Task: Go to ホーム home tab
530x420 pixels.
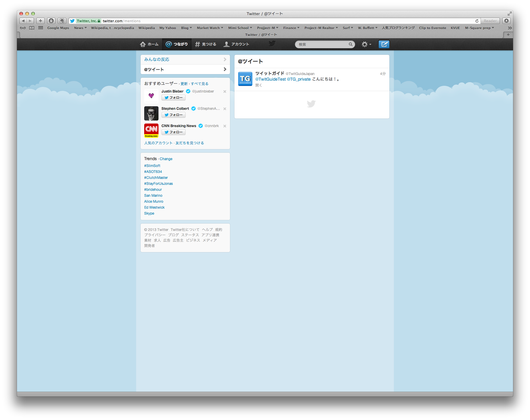Action: [149, 44]
